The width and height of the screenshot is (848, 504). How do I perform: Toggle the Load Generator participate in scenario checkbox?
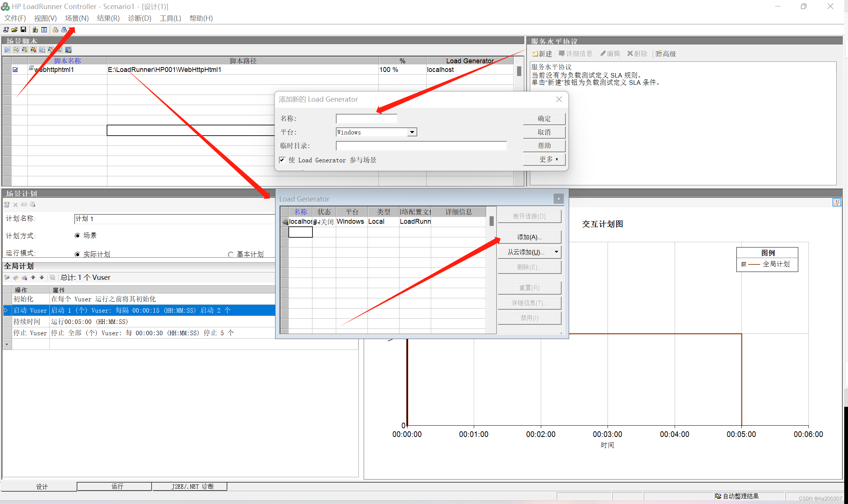pos(282,160)
